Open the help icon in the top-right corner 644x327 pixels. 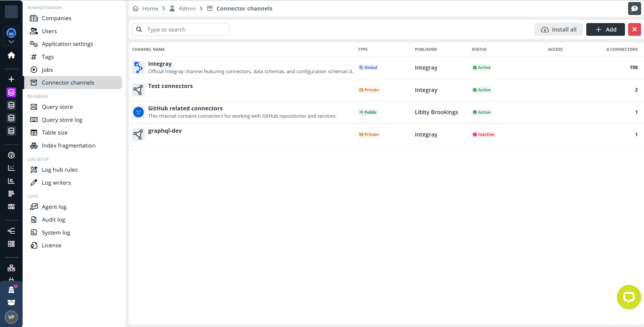point(635,8)
